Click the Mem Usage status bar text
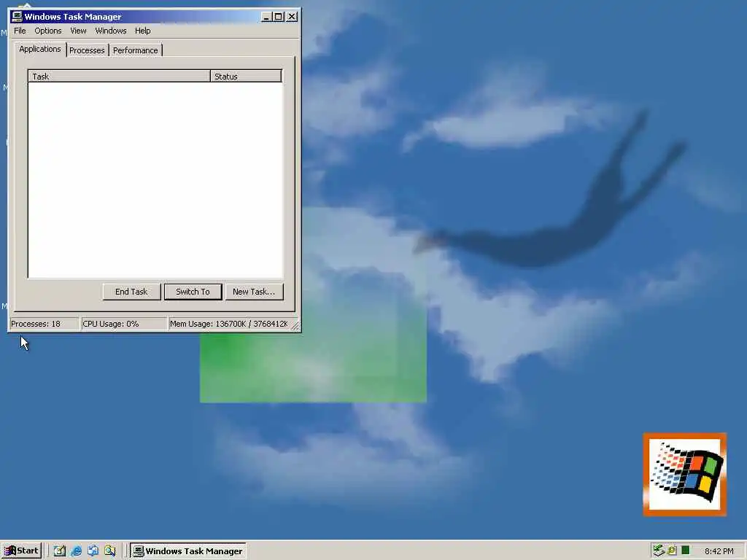The image size is (747, 560). (x=229, y=324)
